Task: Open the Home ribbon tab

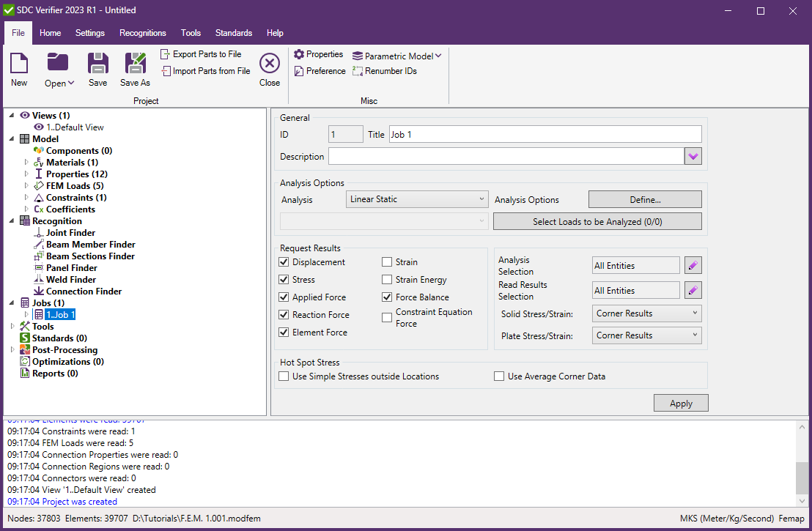Action: pyautogui.click(x=50, y=32)
